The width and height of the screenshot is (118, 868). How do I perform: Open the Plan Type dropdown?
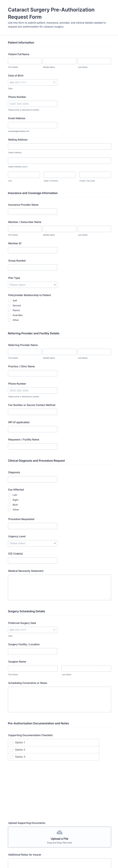[32, 285]
